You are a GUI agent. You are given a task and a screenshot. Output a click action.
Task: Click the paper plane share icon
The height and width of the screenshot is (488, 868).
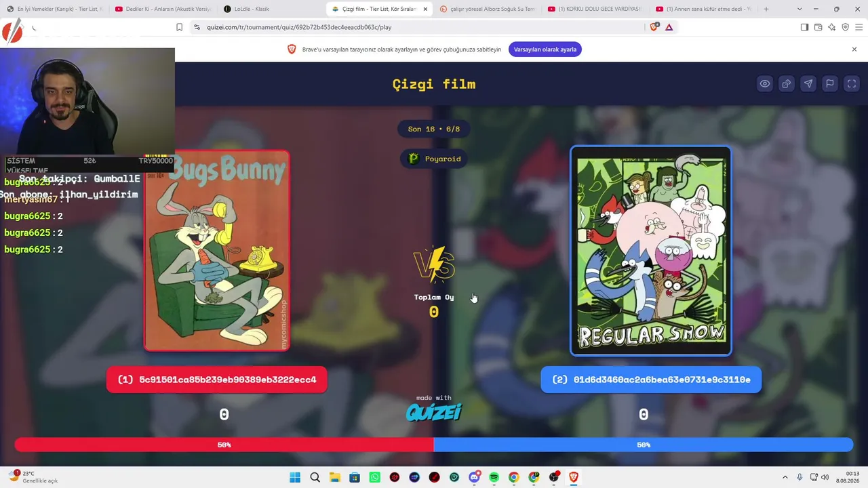[808, 84]
